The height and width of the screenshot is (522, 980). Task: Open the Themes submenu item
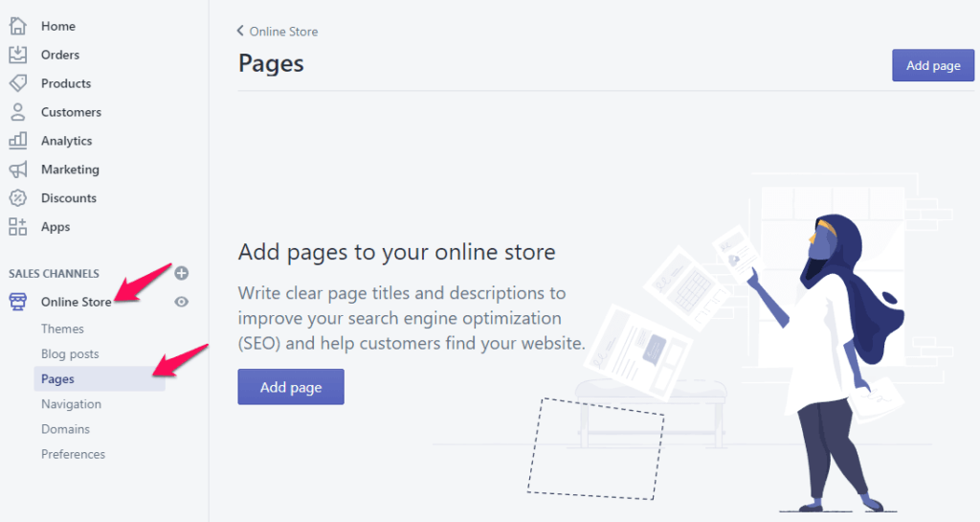pos(62,329)
